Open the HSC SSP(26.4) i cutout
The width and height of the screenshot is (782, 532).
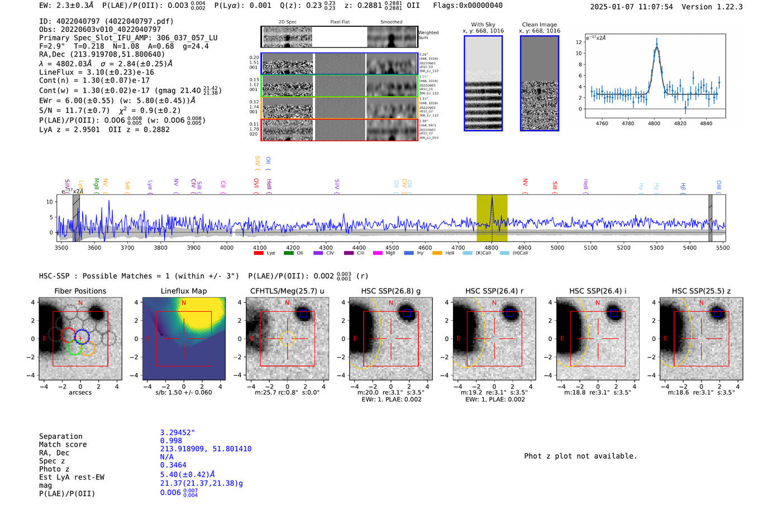[598, 338]
